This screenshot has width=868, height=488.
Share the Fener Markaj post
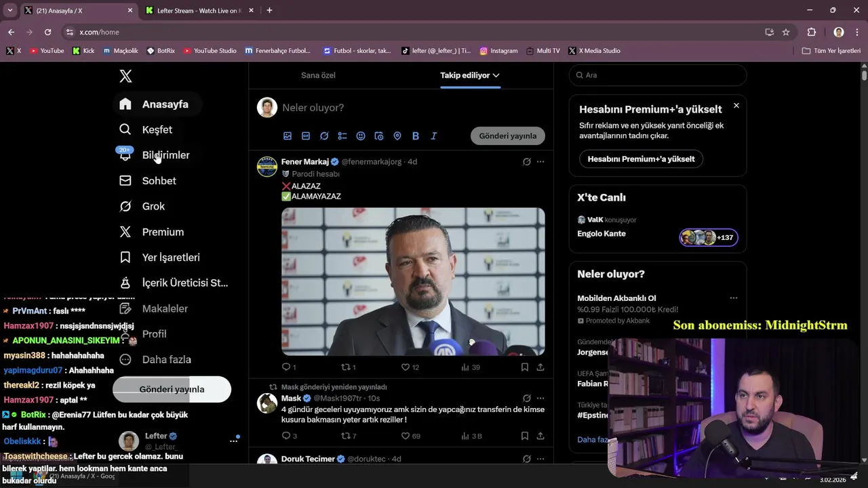[540, 367]
